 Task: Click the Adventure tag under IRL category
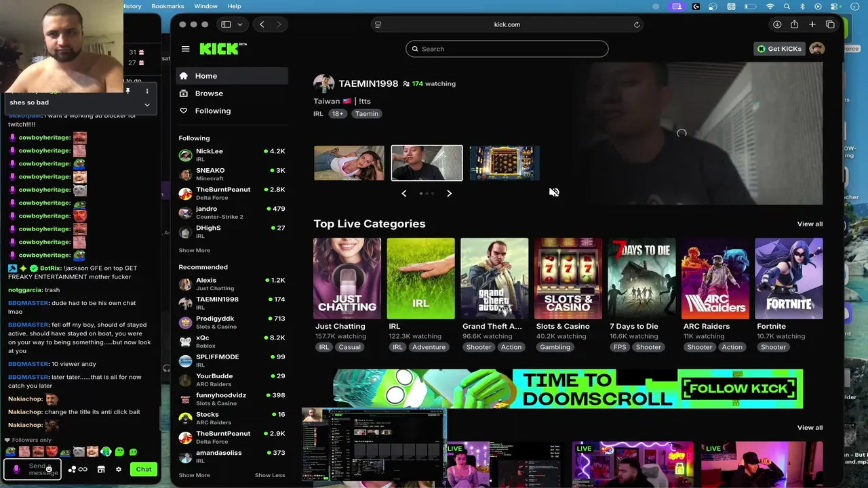click(x=429, y=347)
